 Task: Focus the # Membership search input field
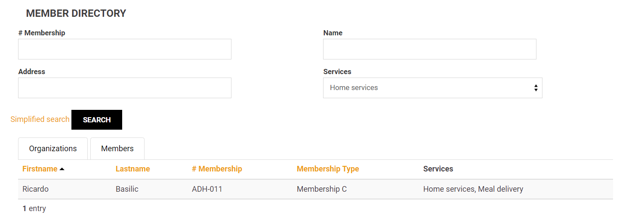pyautogui.click(x=125, y=49)
